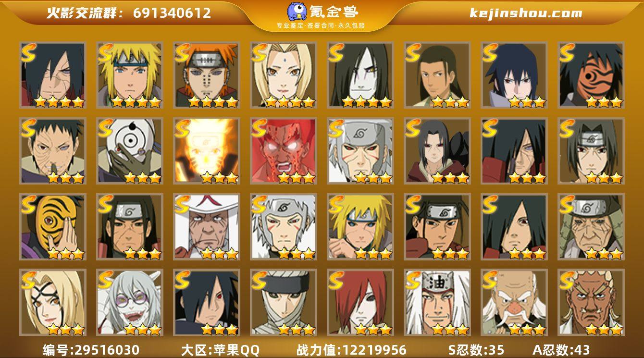Select the orange-haired Pain character portrait
This screenshot has width=644, height=358.
coord(206,75)
